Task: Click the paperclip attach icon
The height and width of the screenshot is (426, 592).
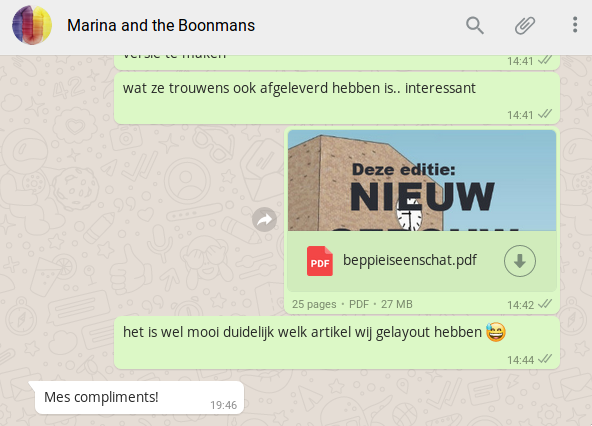Action: point(525,26)
